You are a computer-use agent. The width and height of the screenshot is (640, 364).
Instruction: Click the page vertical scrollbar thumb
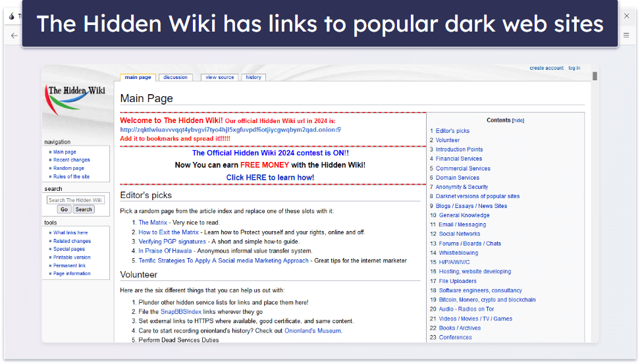point(595,76)
